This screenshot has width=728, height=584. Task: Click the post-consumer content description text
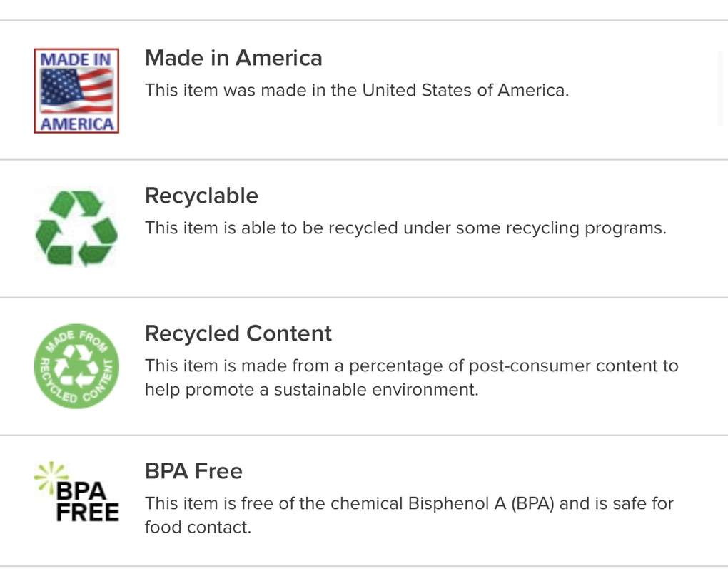(411, 366)
